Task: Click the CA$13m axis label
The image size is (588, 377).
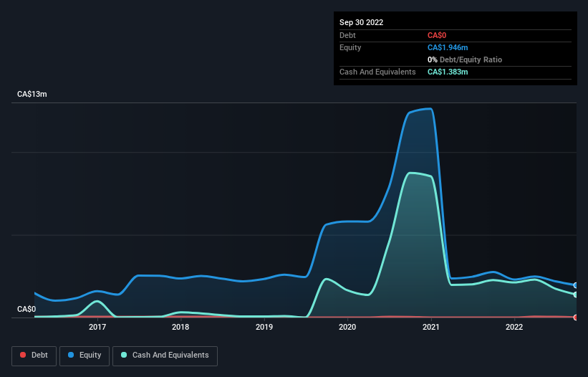Action: tap(32, 94)
